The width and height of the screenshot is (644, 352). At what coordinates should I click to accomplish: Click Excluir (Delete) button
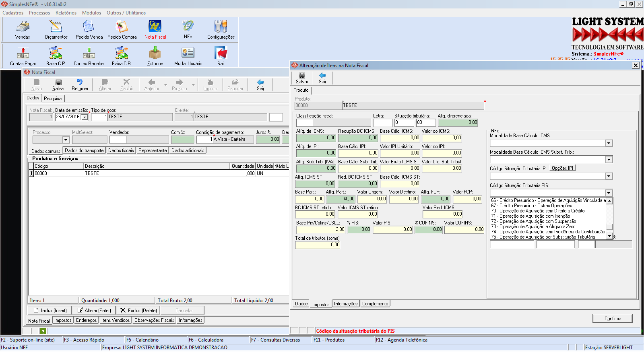(x=138, y=311)
